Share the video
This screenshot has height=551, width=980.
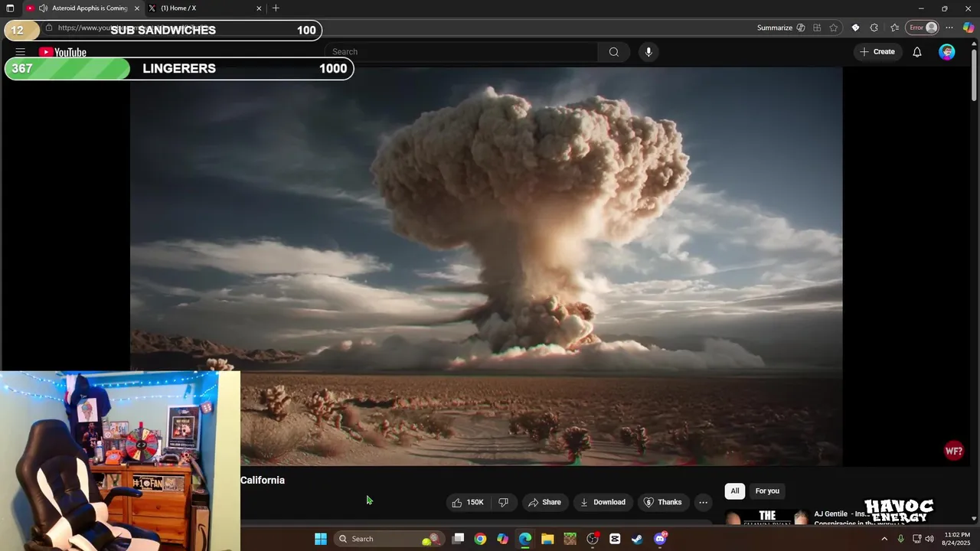point(545,502)
